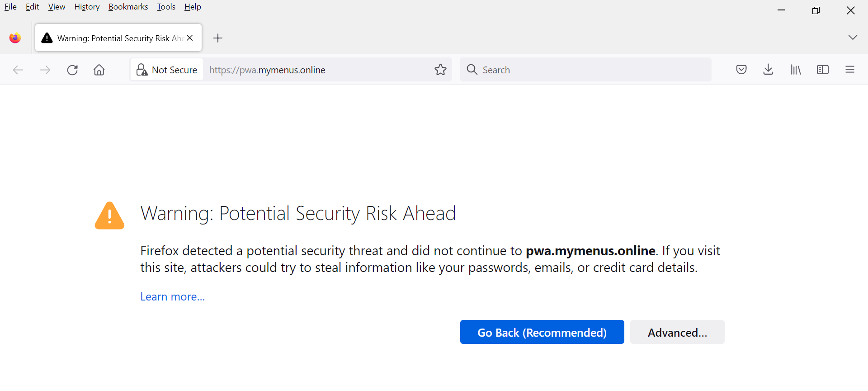
Task: Minimize the Firefox window
Action: [x=781, y=10]
